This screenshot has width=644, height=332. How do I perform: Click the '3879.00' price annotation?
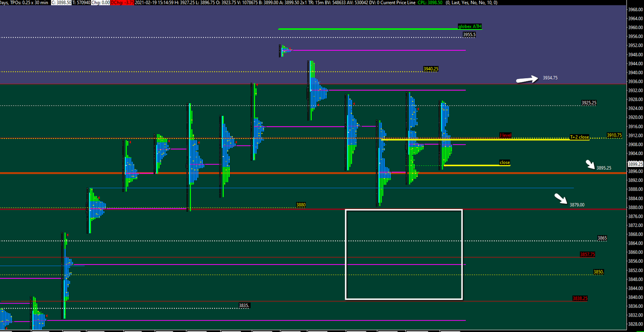[x=577, y=204]
